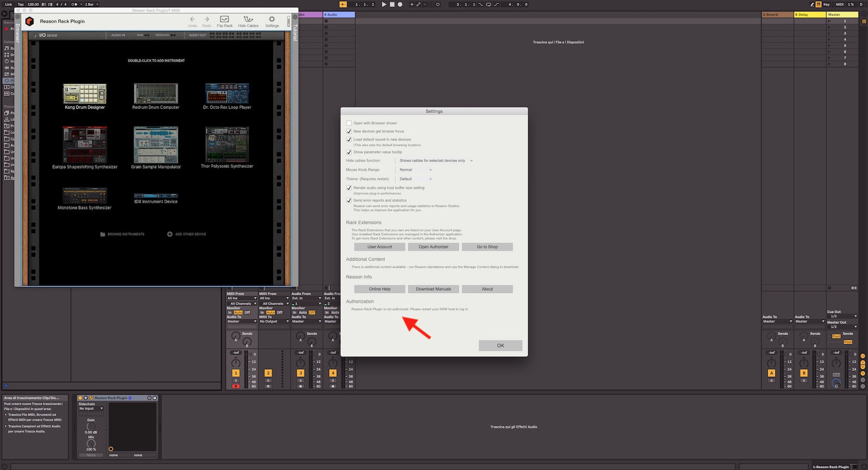
Task: Open Online Help
Action: click(380, 289)
